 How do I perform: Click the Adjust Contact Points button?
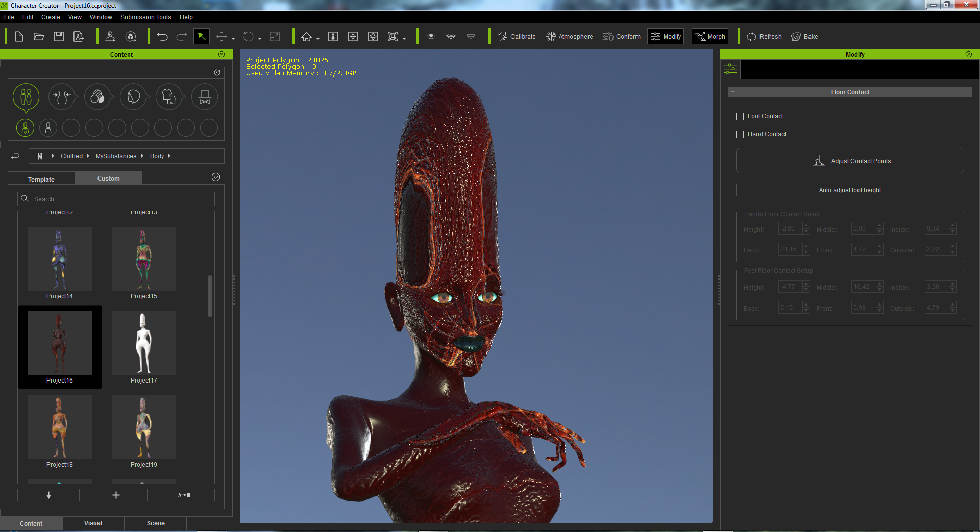tap(850, 161)
